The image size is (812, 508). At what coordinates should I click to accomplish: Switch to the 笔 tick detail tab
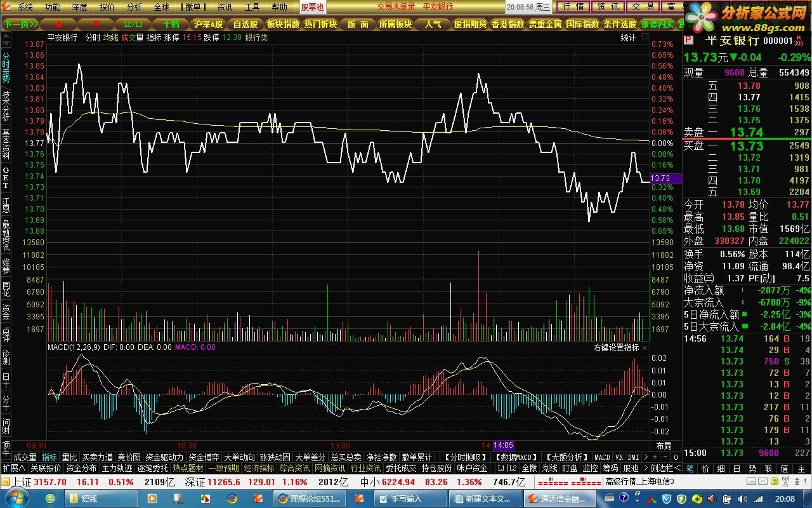[690, 468]
